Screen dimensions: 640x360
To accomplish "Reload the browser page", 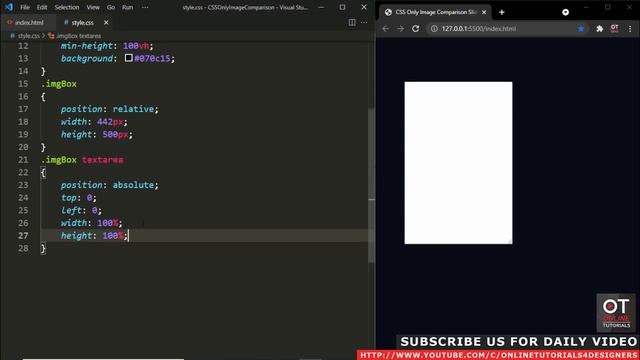I will point(416,29).
